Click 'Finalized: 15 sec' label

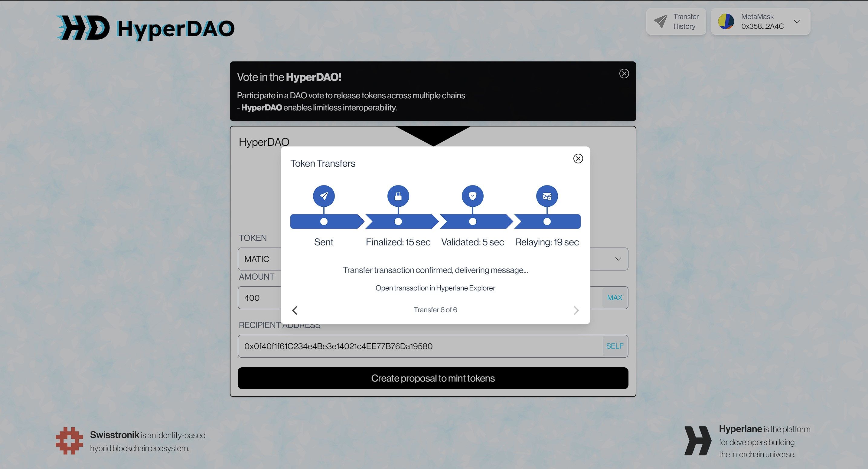398,242
